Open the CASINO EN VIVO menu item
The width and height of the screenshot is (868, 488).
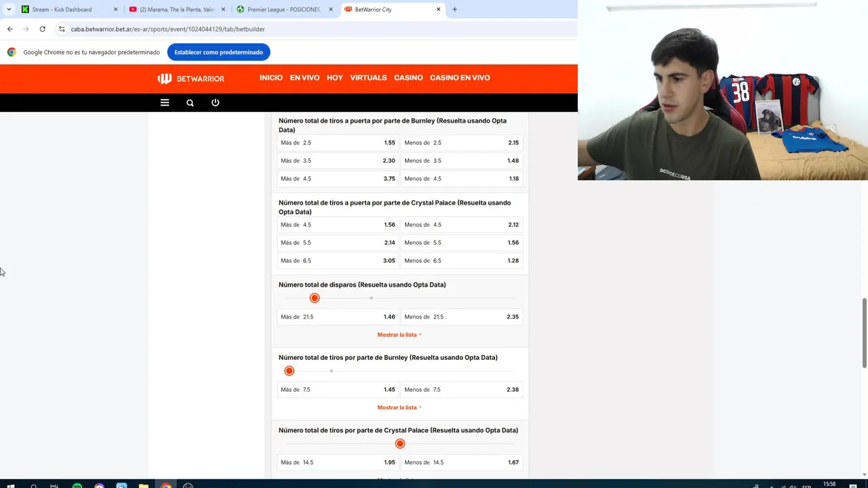460,78
